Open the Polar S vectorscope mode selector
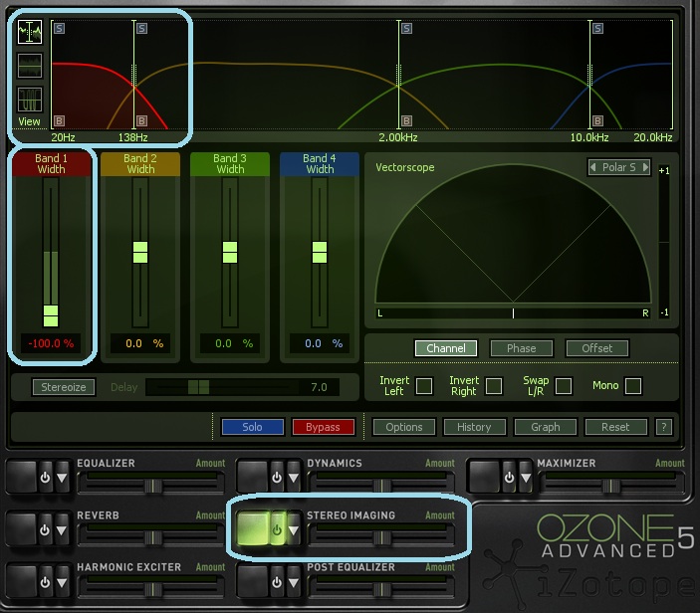The height and width of the screenshot is (613, 700). click(619, 167)
